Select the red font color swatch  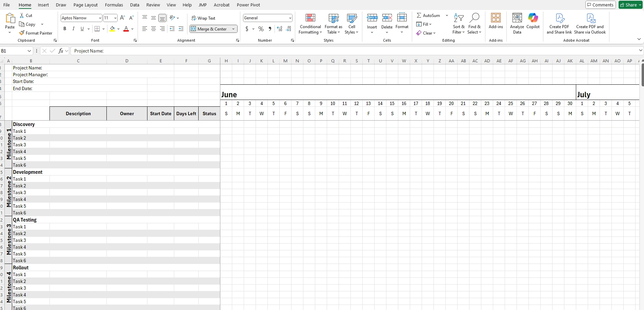click(126, 31)
